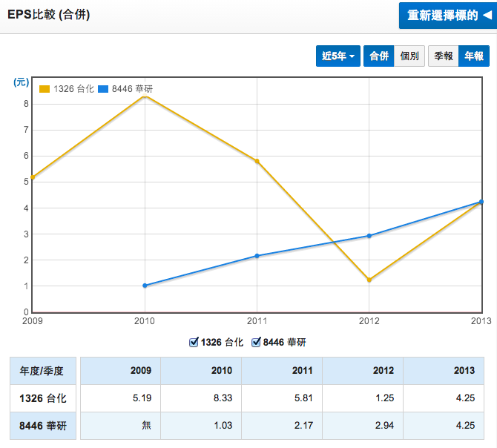Uncheck the 1326 台化 checkbox

(x=194, y=342)
